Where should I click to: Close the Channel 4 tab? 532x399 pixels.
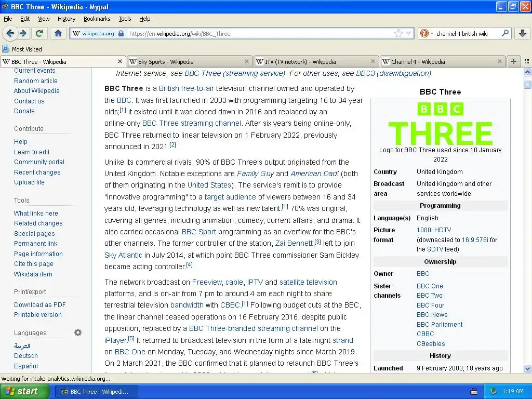pyautogui.click(x=499, y=61)
